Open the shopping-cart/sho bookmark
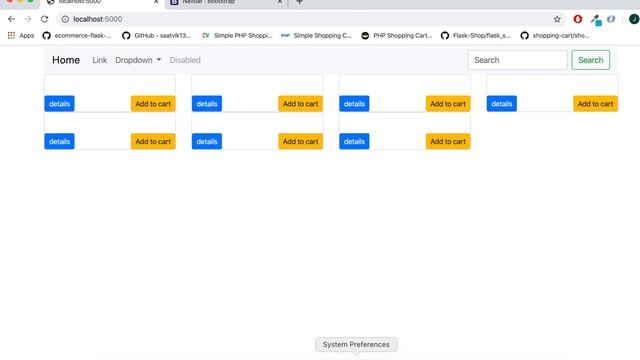The height and width of the screenshot is (360, 640). (555, 36)
